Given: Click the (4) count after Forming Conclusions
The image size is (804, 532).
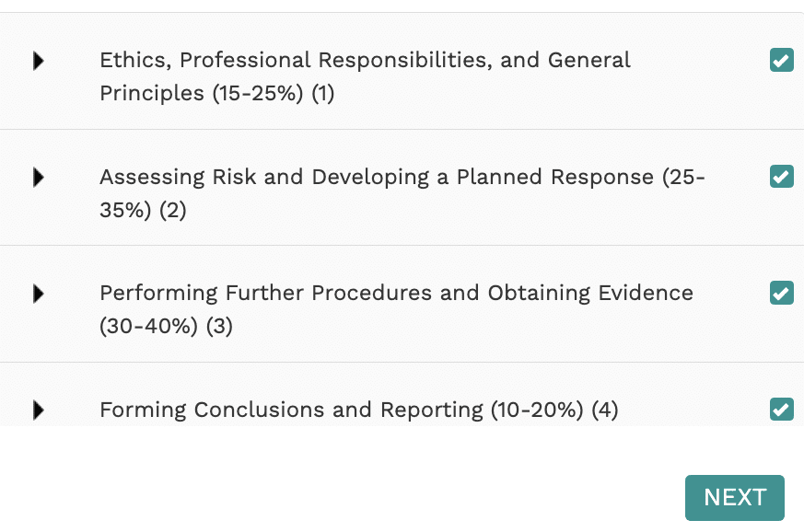Looking at the screenshot, I should click(604, 410).
